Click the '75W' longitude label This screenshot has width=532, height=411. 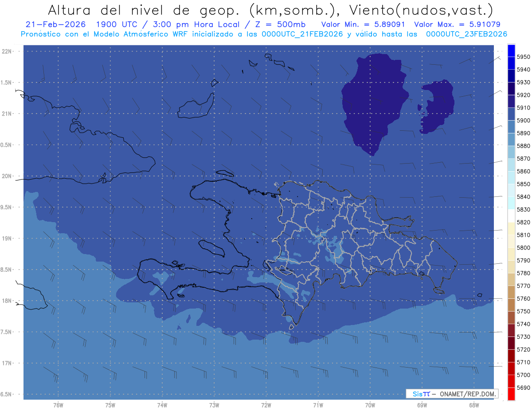pos(110,405)
